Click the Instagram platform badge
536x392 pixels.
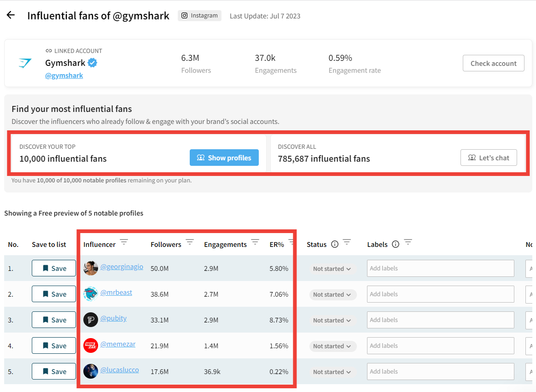coord(200,16)
